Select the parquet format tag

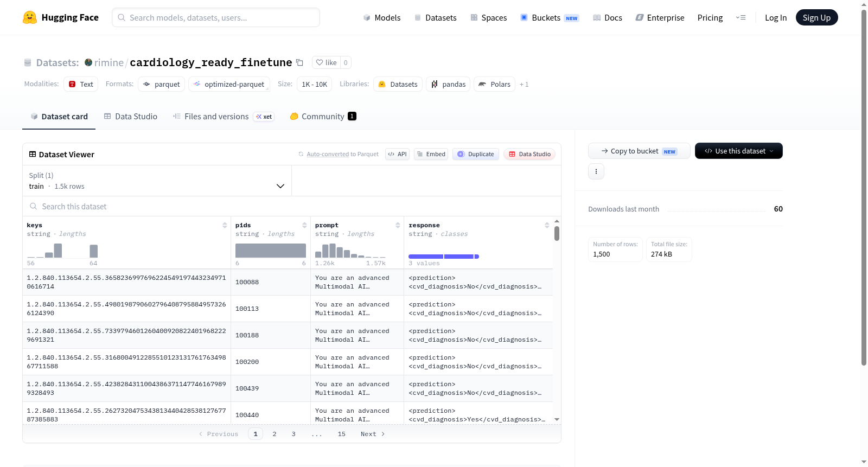162,84
